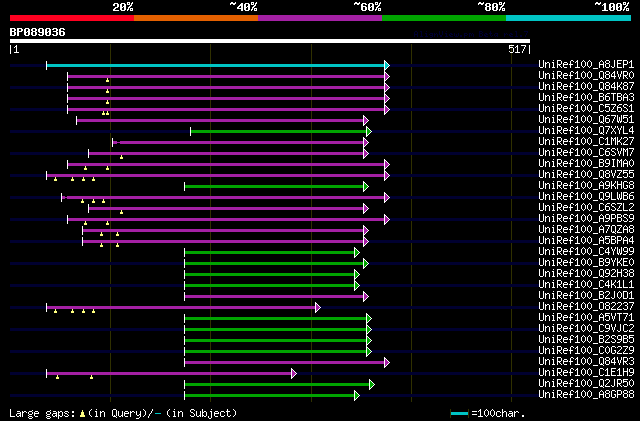This screenshot has width=640, height=421.
Task: Click the cyan 100char scale legend bar
Action: tap(459, 414)
